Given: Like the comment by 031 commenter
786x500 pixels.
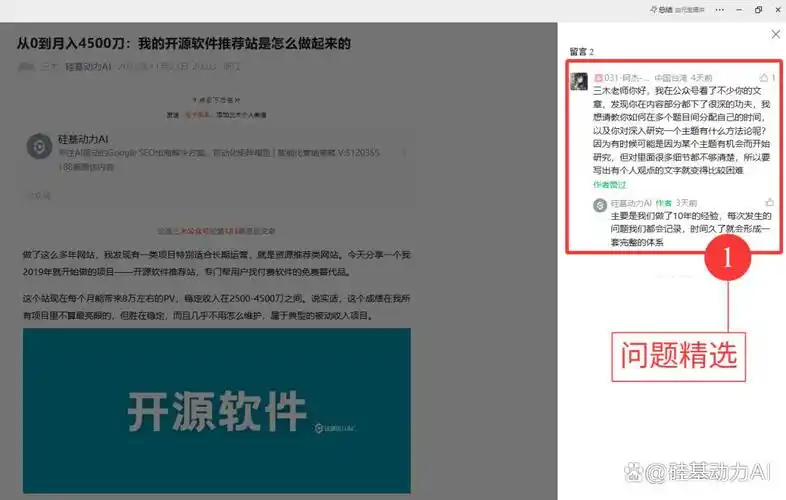Looking at the screenshot, I should pyautogui.click(x=764, y=77).
